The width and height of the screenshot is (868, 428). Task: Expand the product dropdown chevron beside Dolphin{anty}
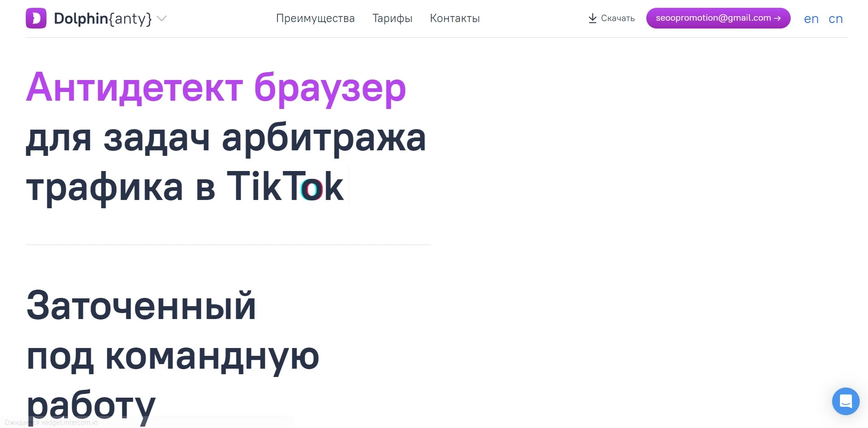coord(161,18)
